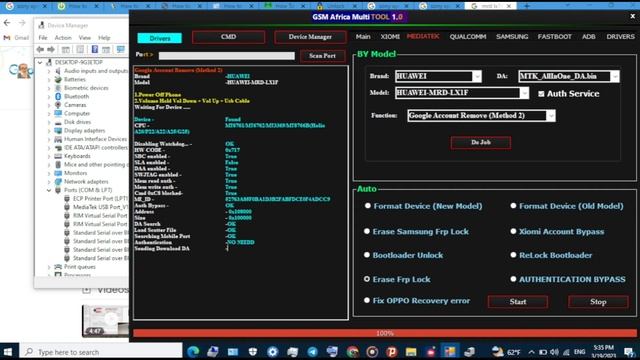Select Erase Samsung Frp Lock option
640x360 pixels.
(367, 231)
